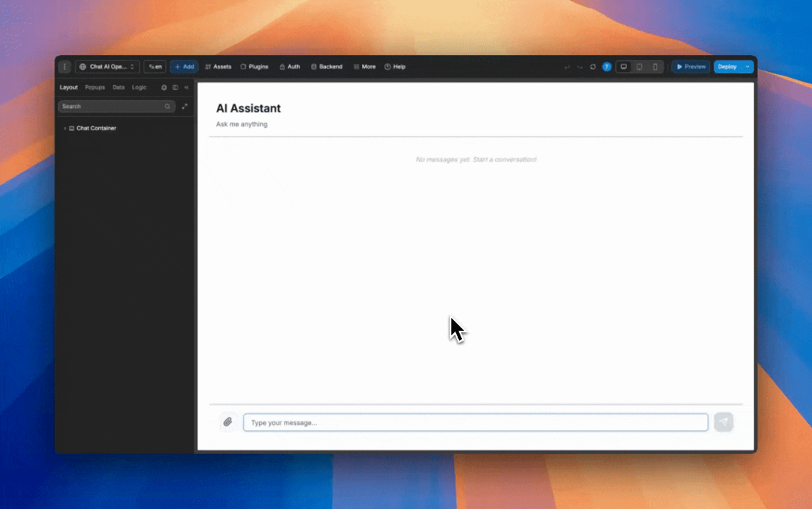Click 'No messages yet' placeholder text
Viewport: 812px width, 509px height.
coord(476,160)
